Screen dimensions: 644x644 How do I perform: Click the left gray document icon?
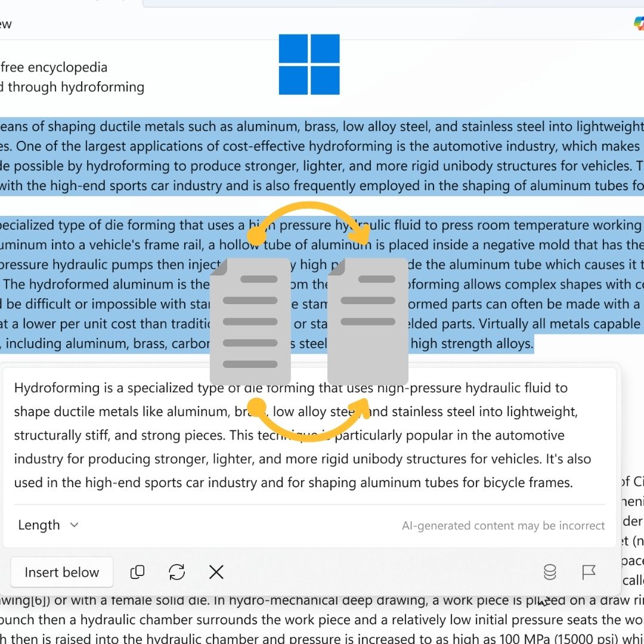click(250, 322)
